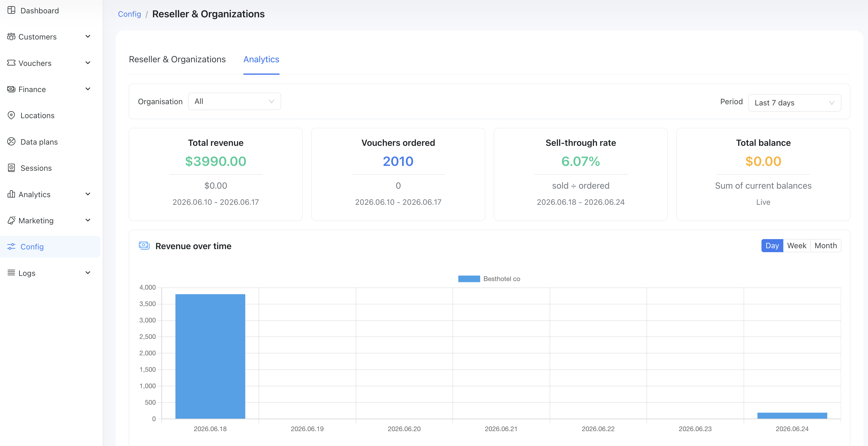Expand the Customers menu chevron
Image resolution: width=868 pixels, height=446 pixels.
pyautogui.click(x=88, y=36)
